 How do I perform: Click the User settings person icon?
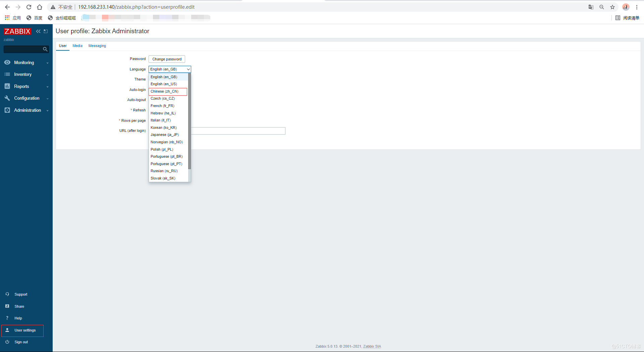point(7,330)
